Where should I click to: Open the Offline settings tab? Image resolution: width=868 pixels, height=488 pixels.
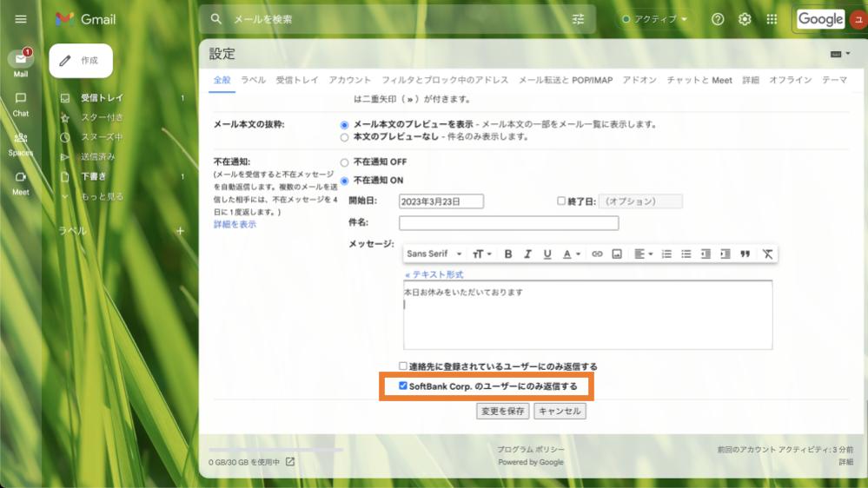point(791,80)
